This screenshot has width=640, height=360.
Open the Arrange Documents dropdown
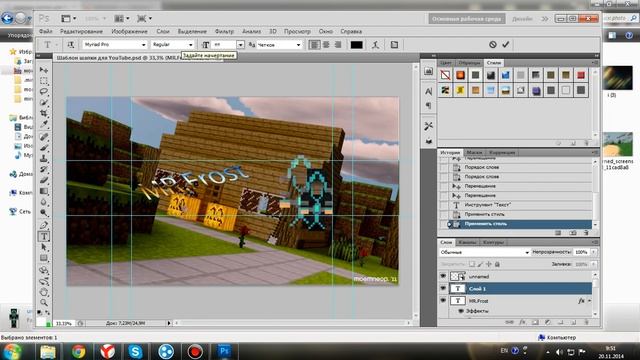[x=122, y=18]
